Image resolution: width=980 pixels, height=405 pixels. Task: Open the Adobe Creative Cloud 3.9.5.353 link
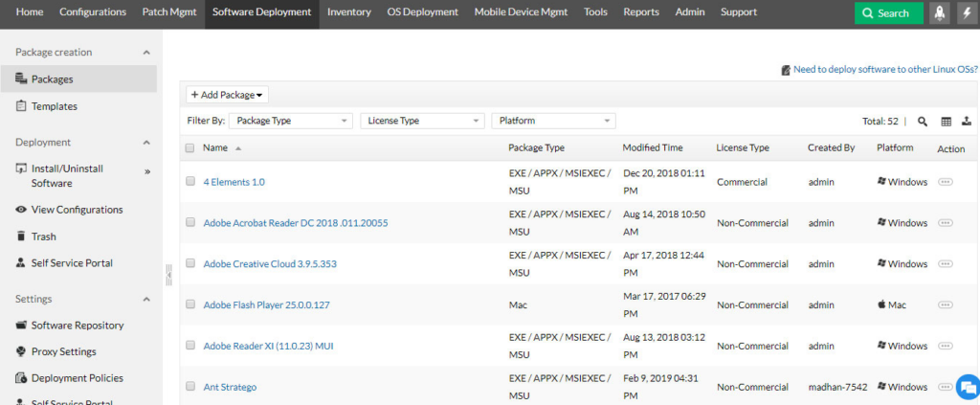(x=270, y=263)
